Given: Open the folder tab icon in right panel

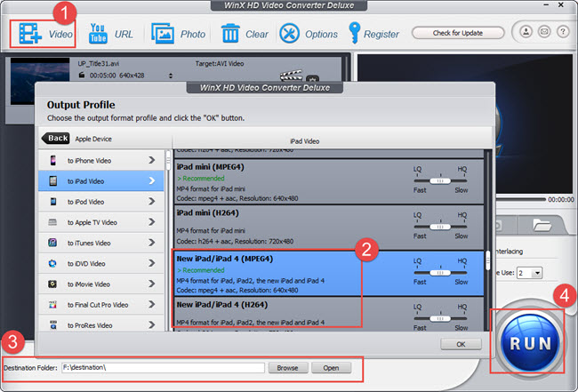Looking at the screenshot, I should 542,225.
